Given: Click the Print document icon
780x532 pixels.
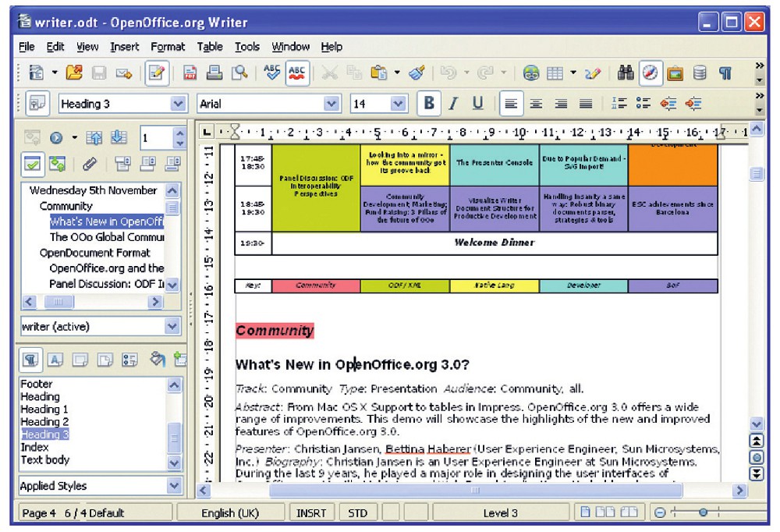Looking at the screenshot, I should [x=214, y=73].
